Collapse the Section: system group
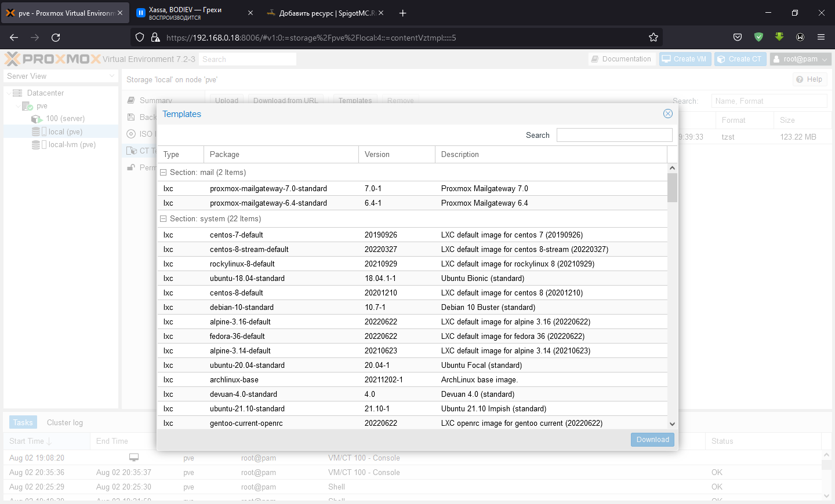835x504 pixels. tap(164, 219)
